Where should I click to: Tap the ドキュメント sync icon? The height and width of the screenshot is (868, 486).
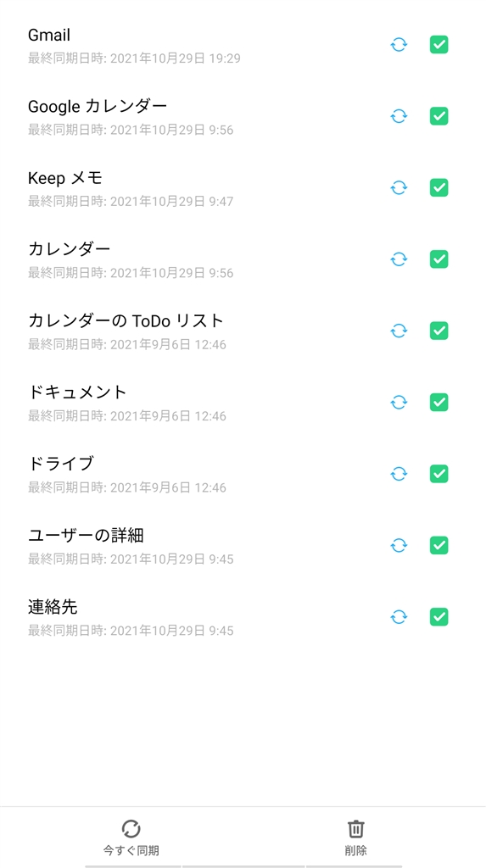pos(399,403)
